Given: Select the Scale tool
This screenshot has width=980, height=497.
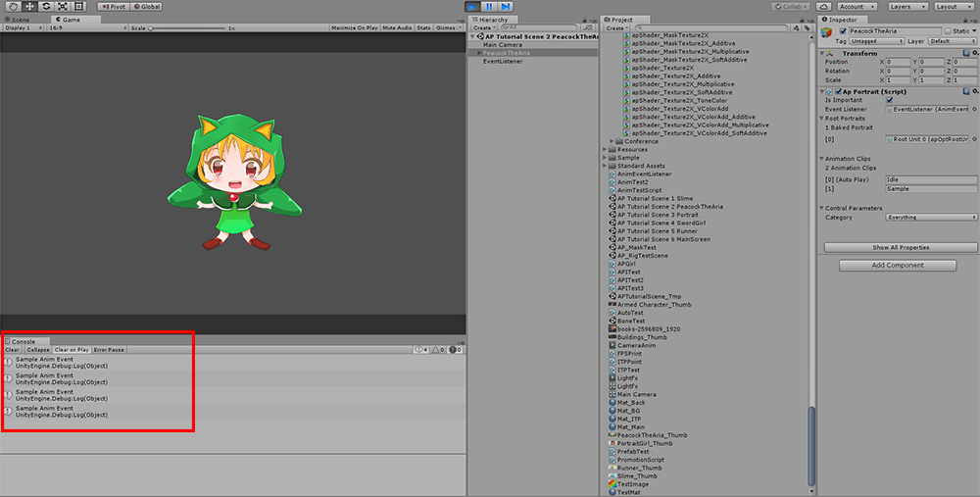Looking at the screenshot, I should [x=63, y=6].
